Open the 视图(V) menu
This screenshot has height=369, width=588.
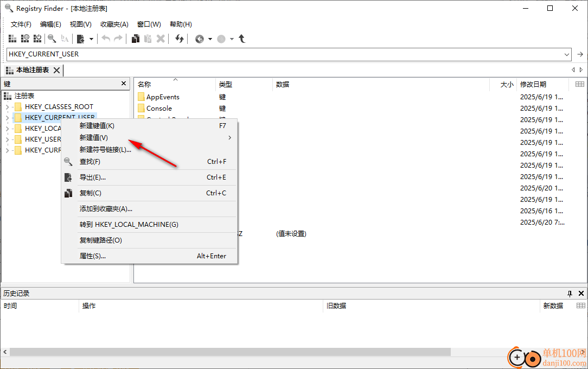click(81, 24)
